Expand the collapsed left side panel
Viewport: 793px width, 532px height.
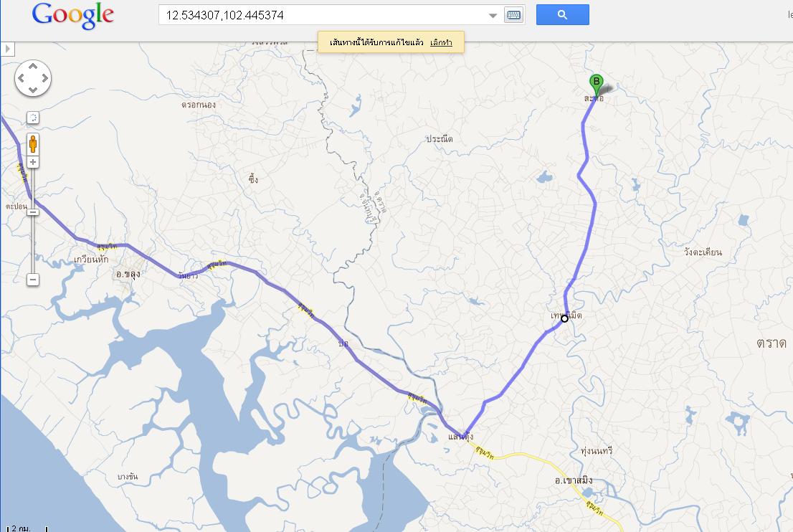8,49
